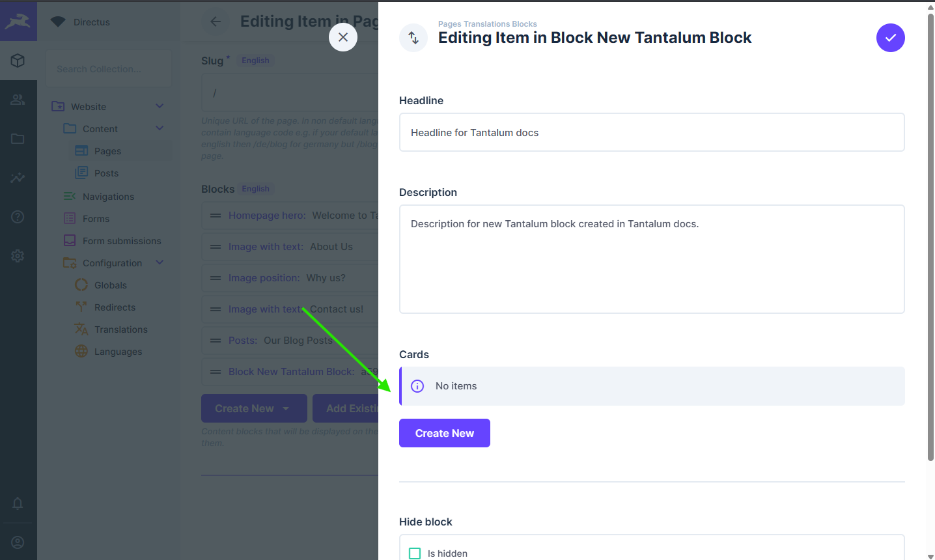Screen dimensions: 935x560
Task: Click the Content module cube icon
Action: point(18,61)
